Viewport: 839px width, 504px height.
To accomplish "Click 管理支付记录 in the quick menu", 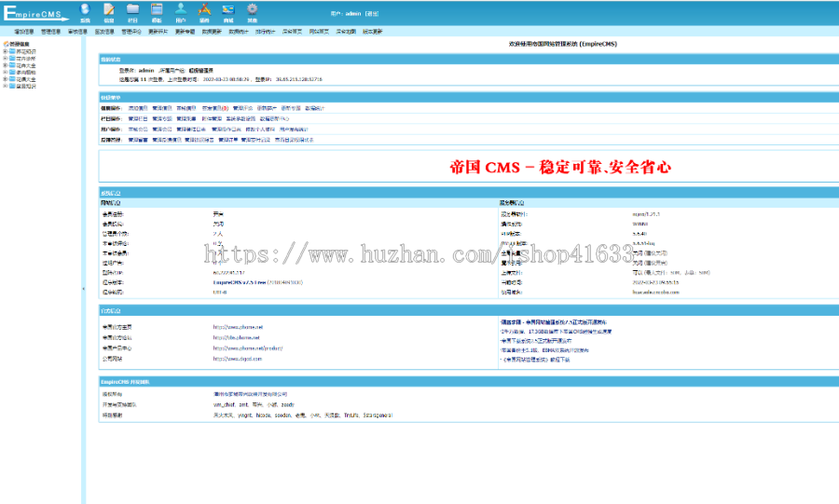I will point(255,140).
